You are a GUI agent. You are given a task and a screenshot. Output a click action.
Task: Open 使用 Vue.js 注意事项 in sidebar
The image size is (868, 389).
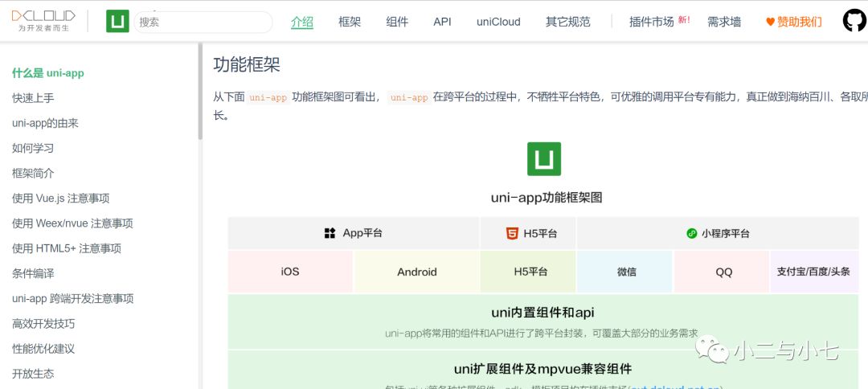point(61,198)
